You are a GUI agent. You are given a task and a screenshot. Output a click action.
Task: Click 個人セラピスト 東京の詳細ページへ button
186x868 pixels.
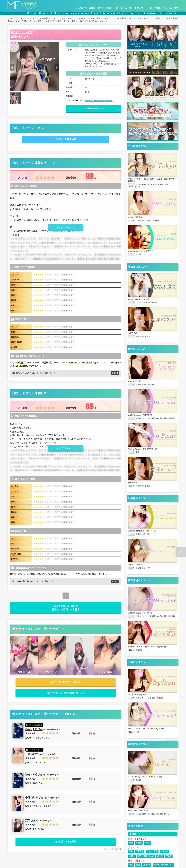65,693
